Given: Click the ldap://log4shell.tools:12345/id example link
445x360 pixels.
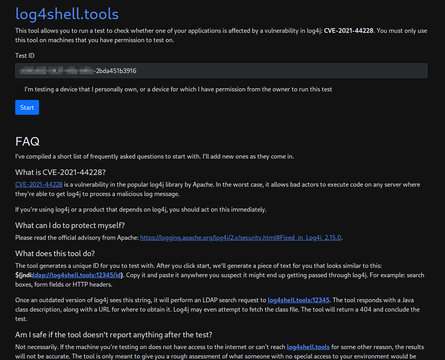Looking at the screenshot, I should (x=77, y=275).
